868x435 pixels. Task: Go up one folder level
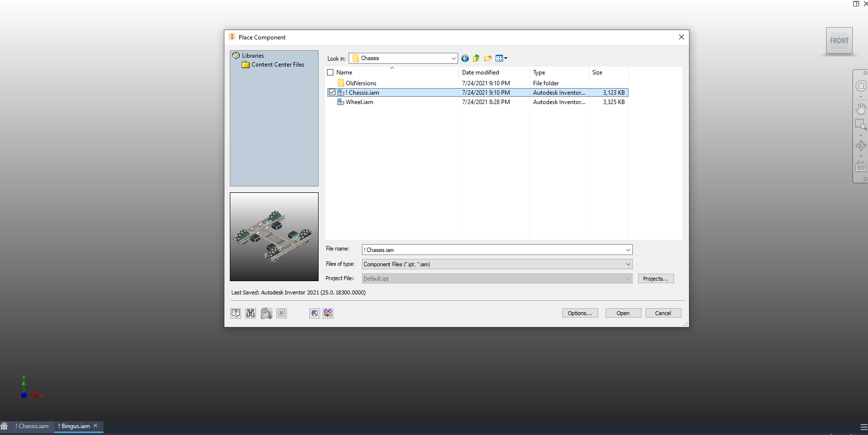pos(476,58)
